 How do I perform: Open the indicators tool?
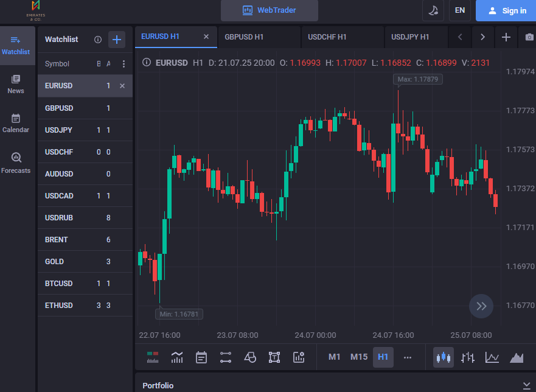coord(177,357)
